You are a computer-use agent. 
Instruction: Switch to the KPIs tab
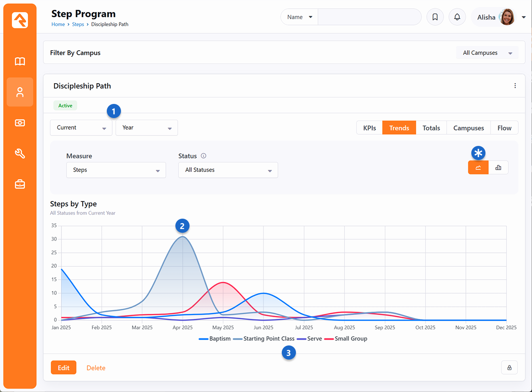[369, 128]
